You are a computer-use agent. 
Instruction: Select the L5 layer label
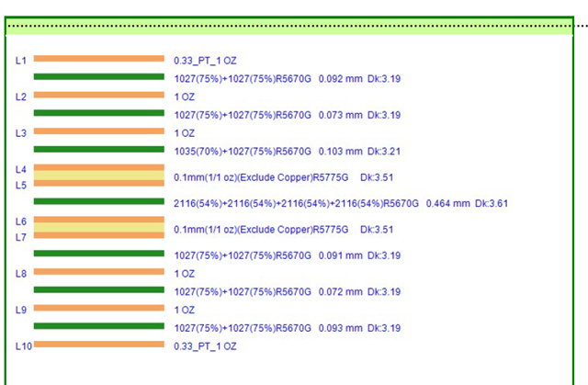click(x=21, y=186)
